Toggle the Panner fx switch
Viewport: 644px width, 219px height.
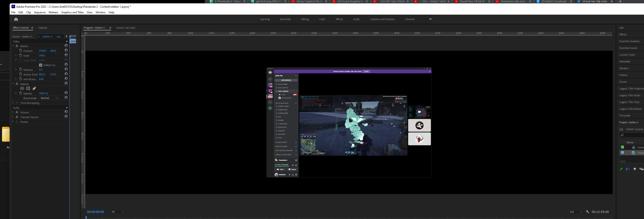pos(17,122)
